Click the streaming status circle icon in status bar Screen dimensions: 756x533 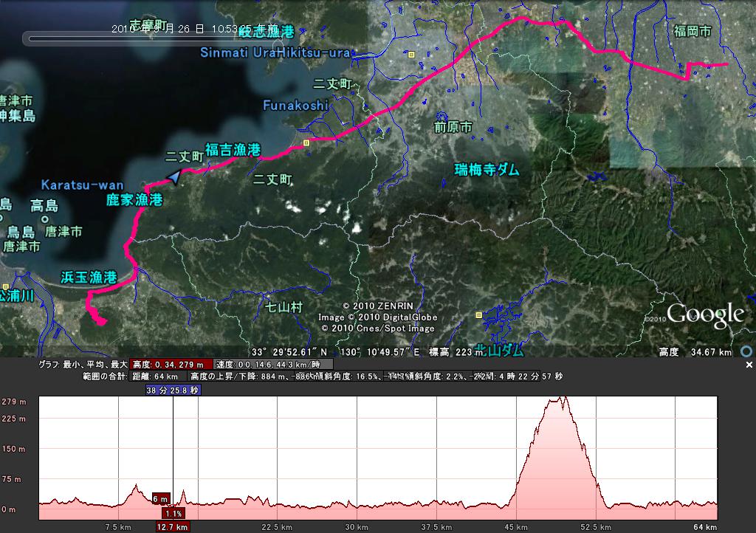(x=746, y=351)
